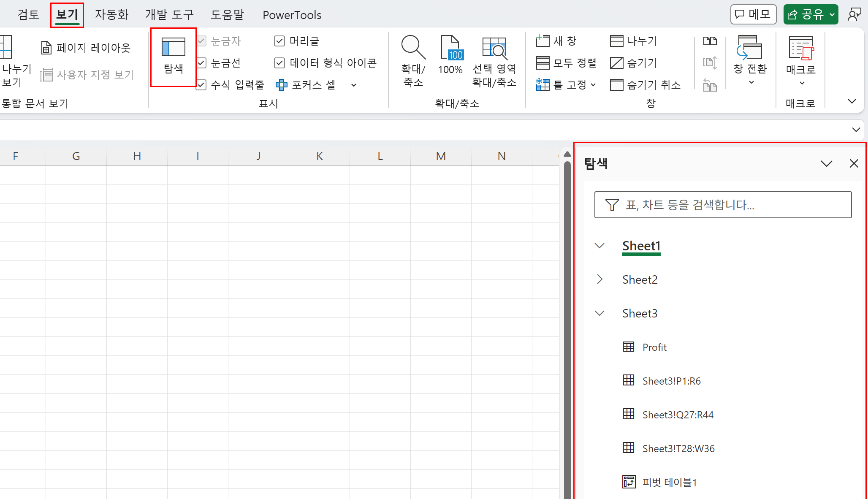
Task: Click 선택 영역 확대/축소 zoom to selection
Action: point(494,61)
